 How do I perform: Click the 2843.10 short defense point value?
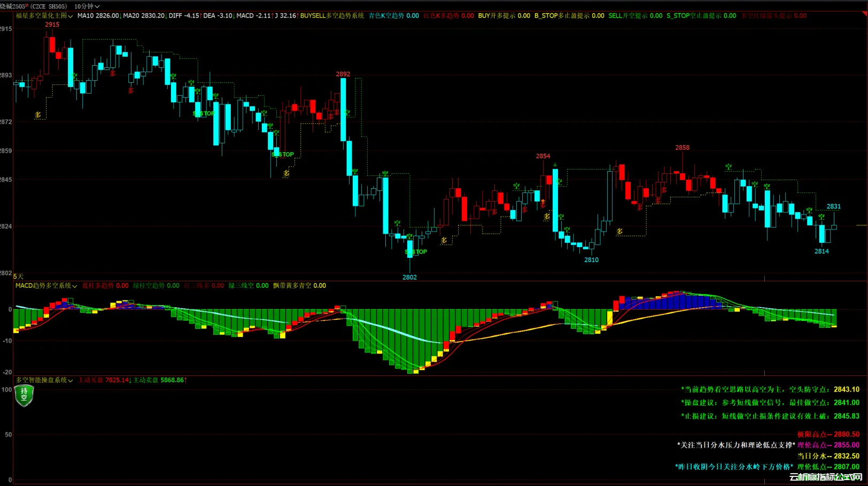point(846,390)
